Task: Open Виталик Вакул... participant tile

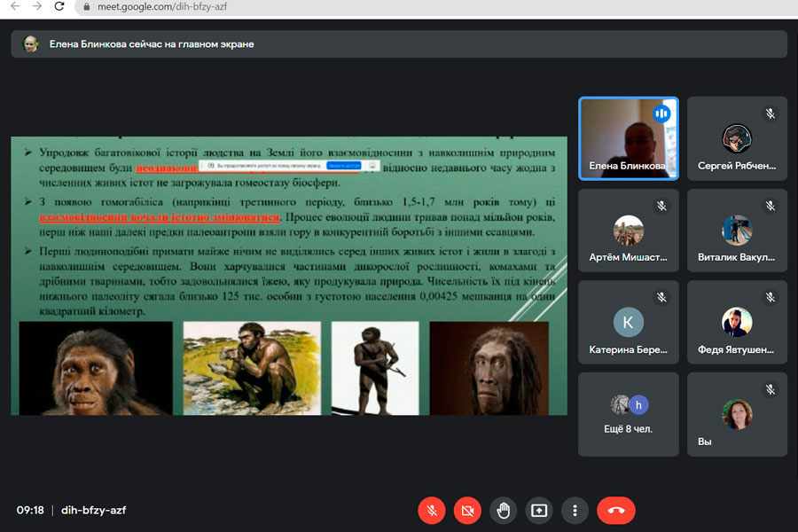Action: point(737,231)
